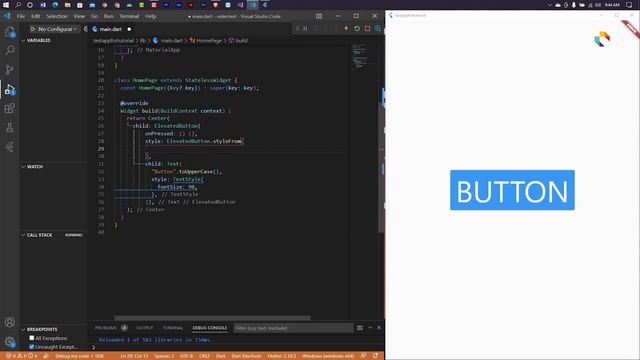The image size is (640, 360).
Task: Click the blue BUTTON in the Flutter app
Action: (512, 190)
